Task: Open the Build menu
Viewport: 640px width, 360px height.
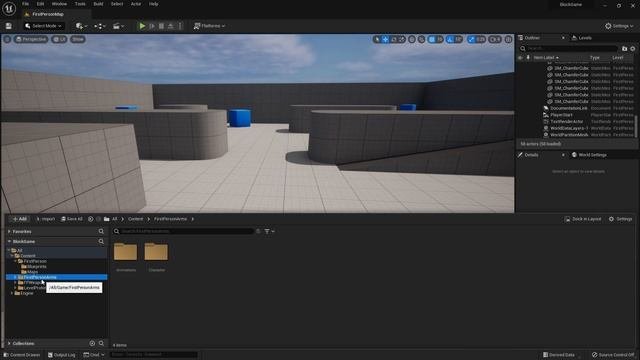Action: (x=98, y=4)
